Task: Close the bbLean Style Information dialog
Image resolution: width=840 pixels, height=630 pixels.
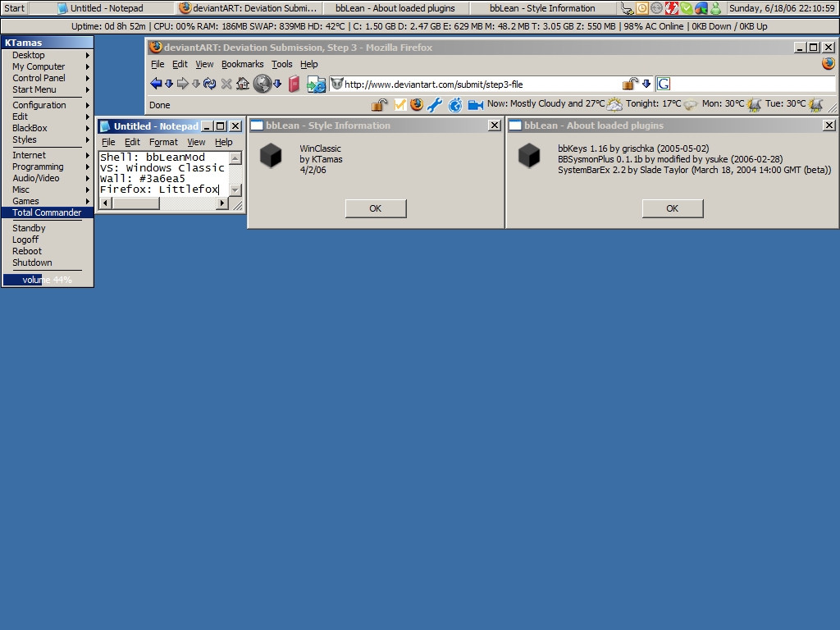Action: point(495,126)
